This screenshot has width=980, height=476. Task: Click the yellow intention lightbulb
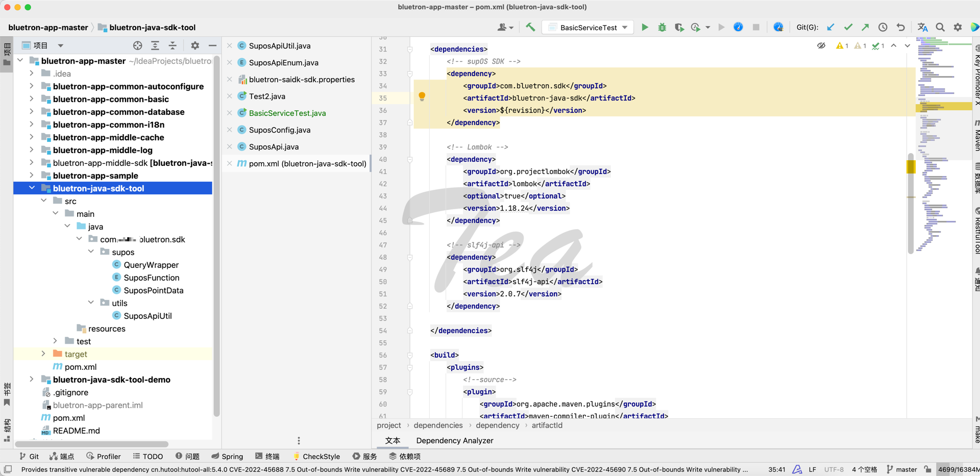click(422, 96)
